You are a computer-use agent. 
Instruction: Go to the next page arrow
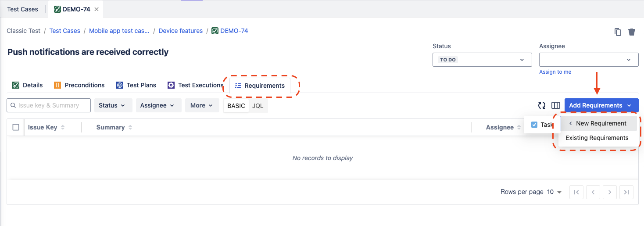click(x=610, y=192)
